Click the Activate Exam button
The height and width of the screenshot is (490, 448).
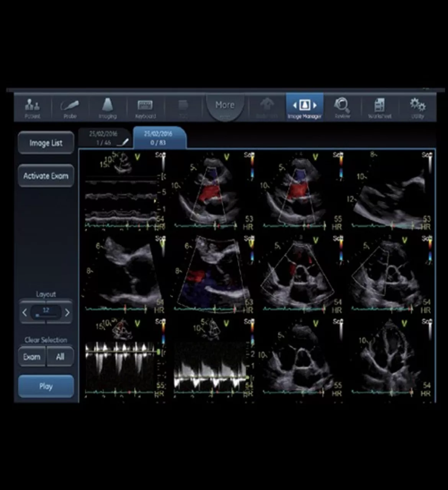46,176
